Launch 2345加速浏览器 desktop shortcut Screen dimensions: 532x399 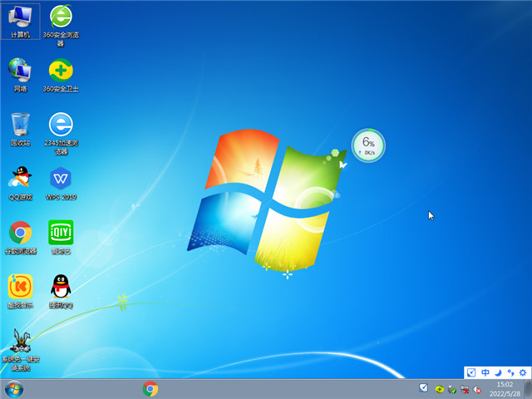point(61,133)
